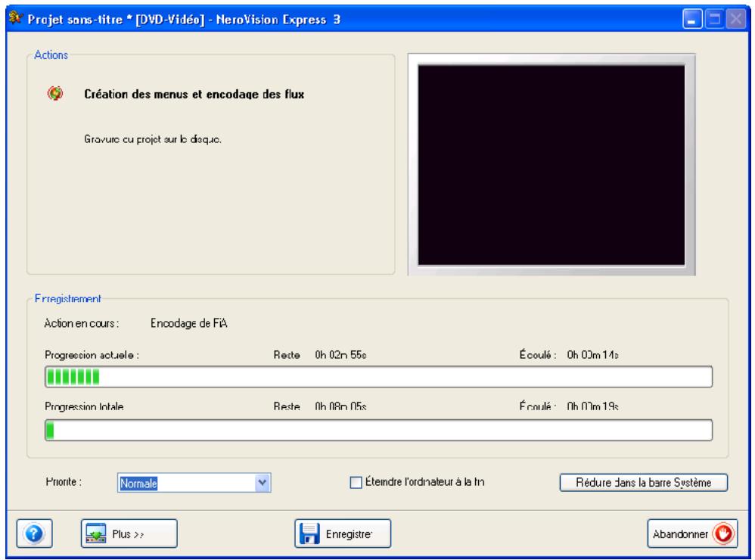The height and width of the screenshot is (560, 755).
Task: Click the Progression totale progress bar
Action: 378,430
